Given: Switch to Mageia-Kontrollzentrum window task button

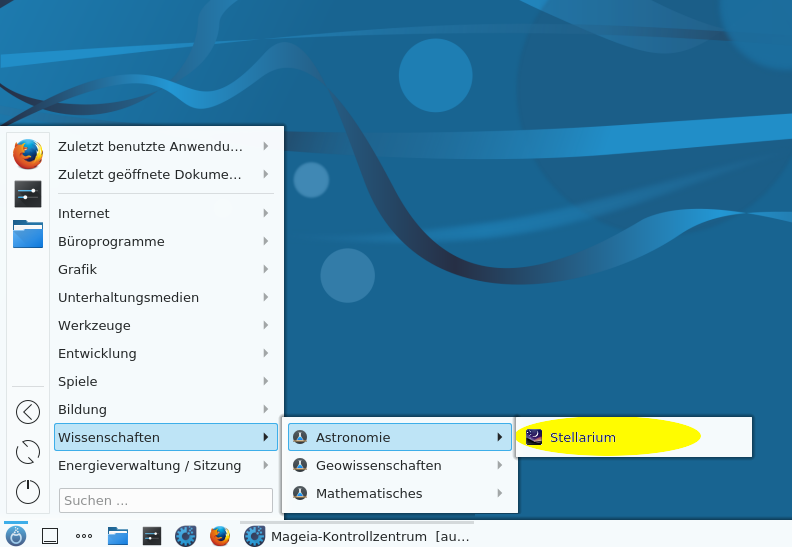Looking at the screenshot, I should coord(357,536).
